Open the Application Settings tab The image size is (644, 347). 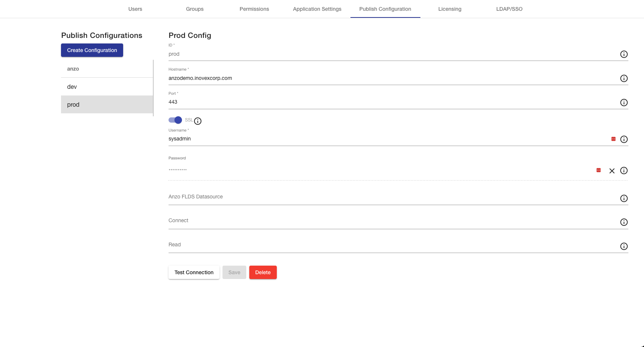point(317,9)
